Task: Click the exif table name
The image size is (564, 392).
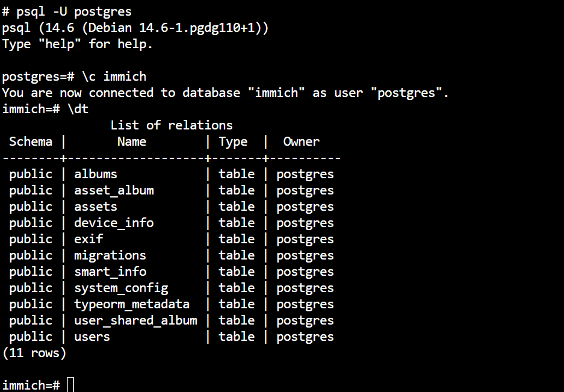Action: pos(88,239)
